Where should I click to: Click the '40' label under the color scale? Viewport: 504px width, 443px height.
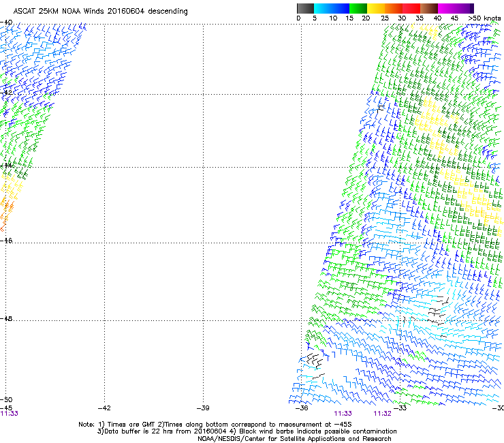point(437,18)
